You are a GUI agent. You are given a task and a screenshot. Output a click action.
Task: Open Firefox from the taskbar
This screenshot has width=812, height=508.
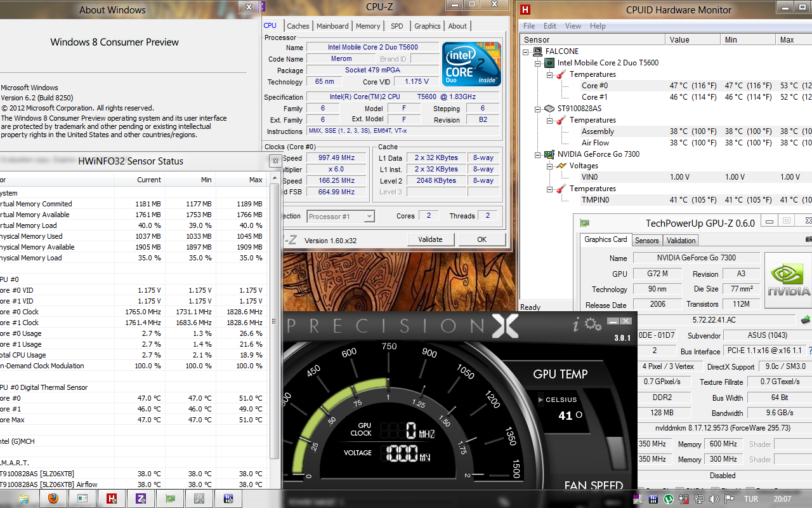tap(53, 498)
